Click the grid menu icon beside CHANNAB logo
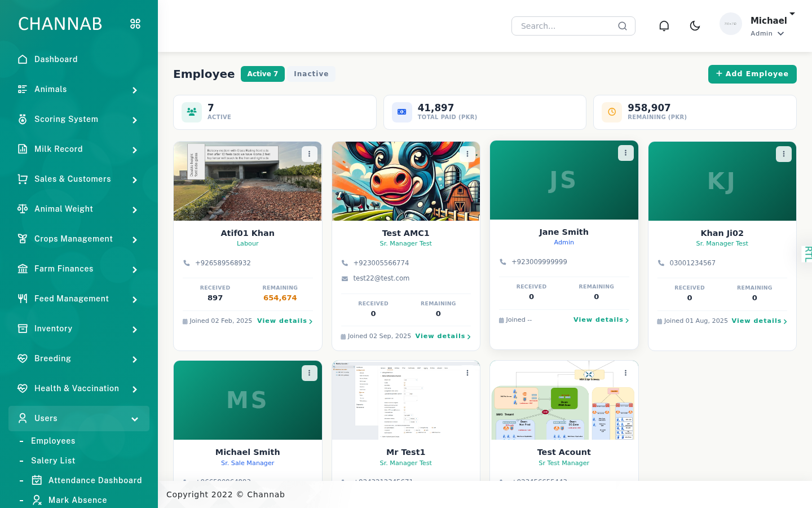Viewport: 812px width, 508px height. click(x=135, y=24)
